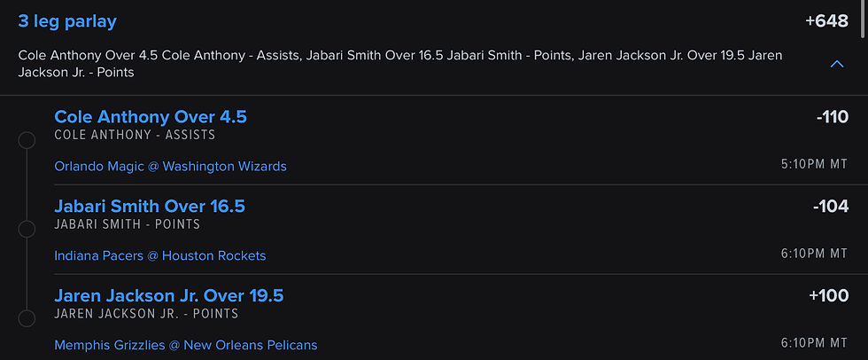Click the circle marker beside Jaren Jackson Jr. leg
Screen dimensions: 868x360
coord(27,319)
